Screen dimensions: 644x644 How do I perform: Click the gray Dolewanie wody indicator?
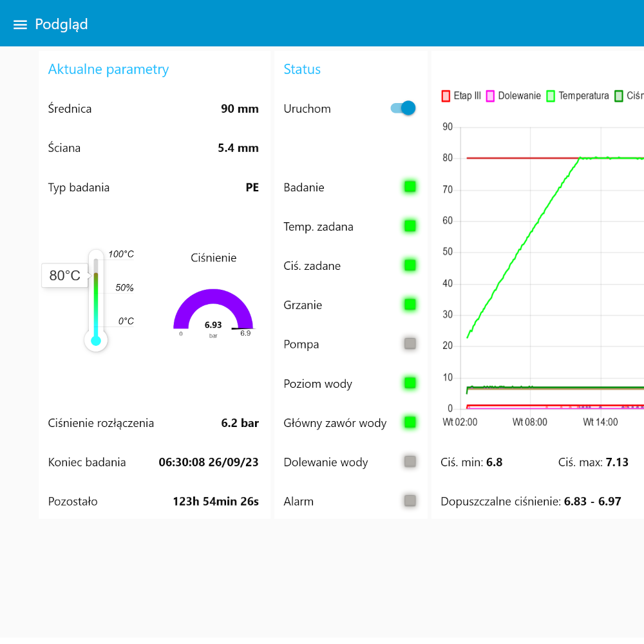click(410, 462)
